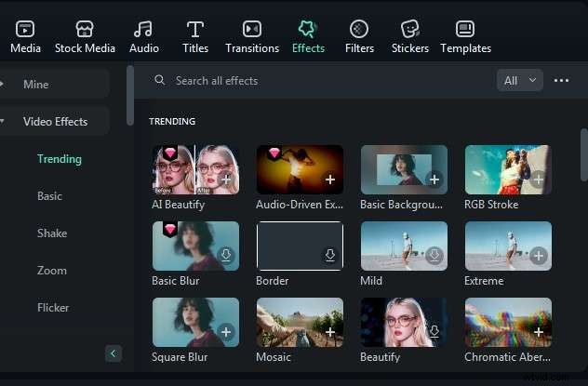Viewport: 588px width, 386px height.
Task: Open more options three-dot menu
Action: point(561,81)
